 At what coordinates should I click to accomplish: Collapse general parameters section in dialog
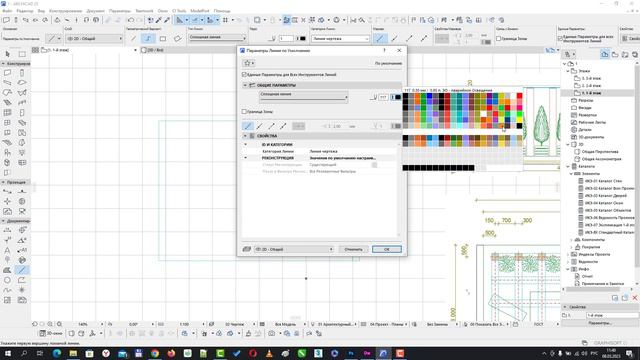coord(245,85)
